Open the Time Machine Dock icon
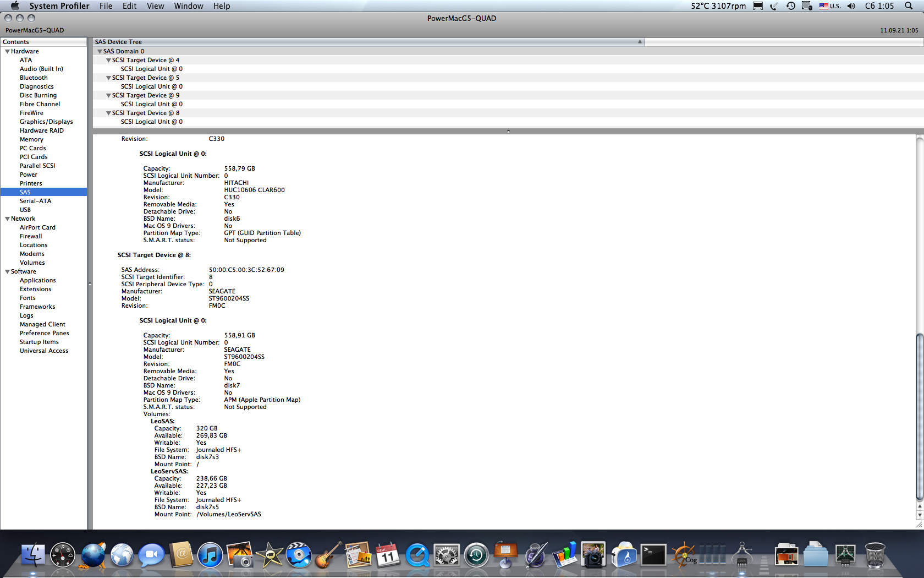Screen dimensions: 924x578 476,555
